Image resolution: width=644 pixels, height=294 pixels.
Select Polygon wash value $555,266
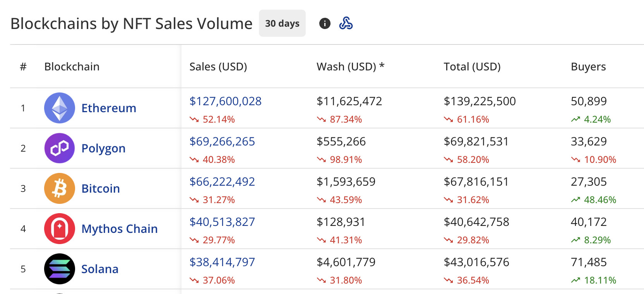341,142
